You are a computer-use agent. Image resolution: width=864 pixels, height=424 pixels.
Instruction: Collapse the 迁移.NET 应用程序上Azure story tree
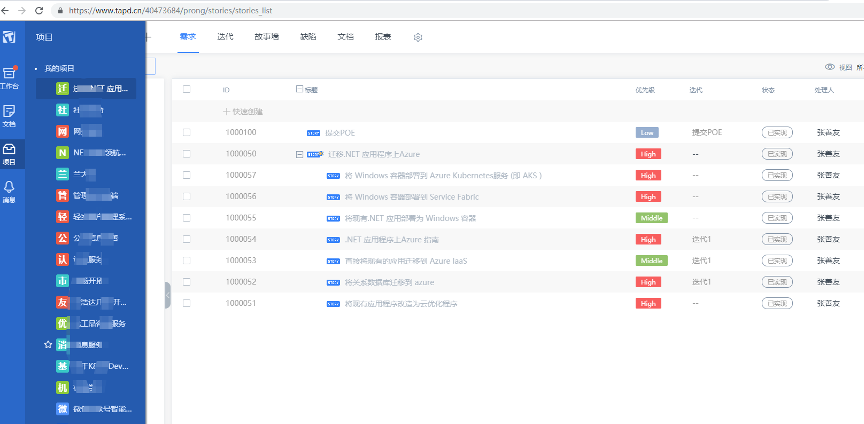click(299, 154)
